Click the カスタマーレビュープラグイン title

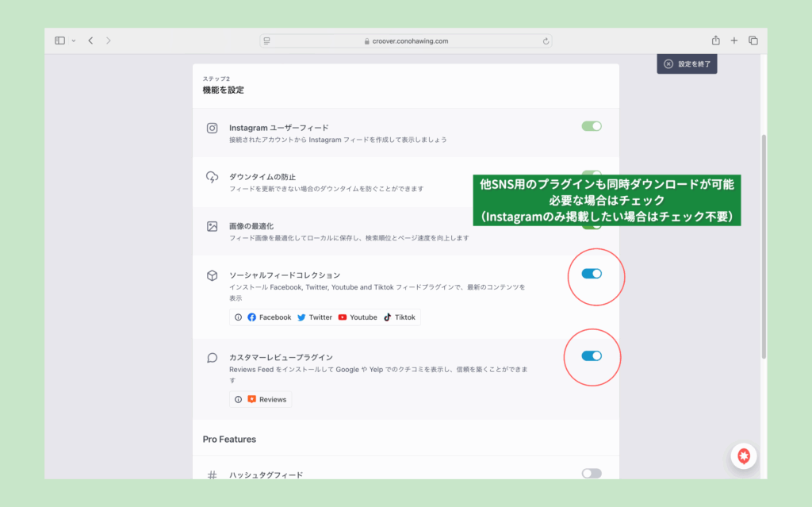[x=282, y=357]
